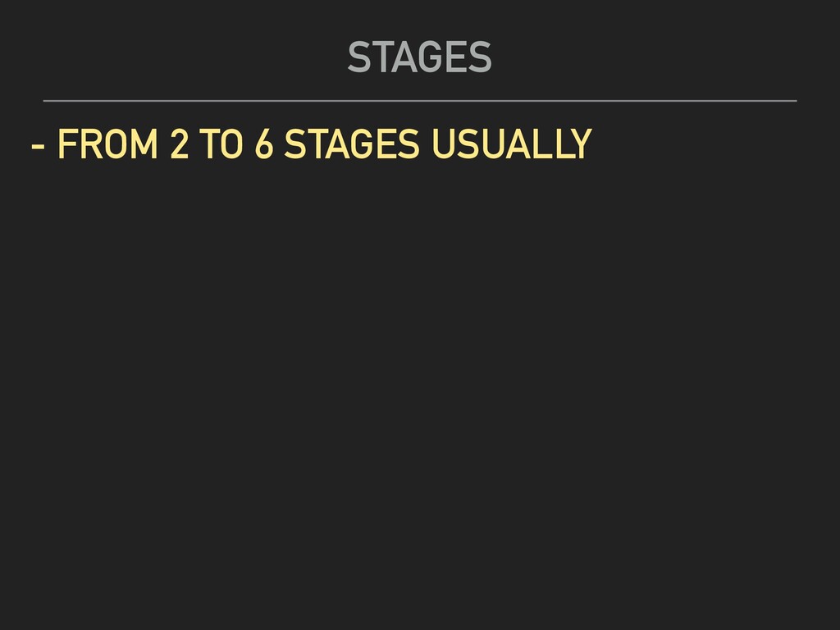The width and height of the screenshot is (840, 630).
Task: Click the letter Y ending USUALLY
Action: click(580, 144)
